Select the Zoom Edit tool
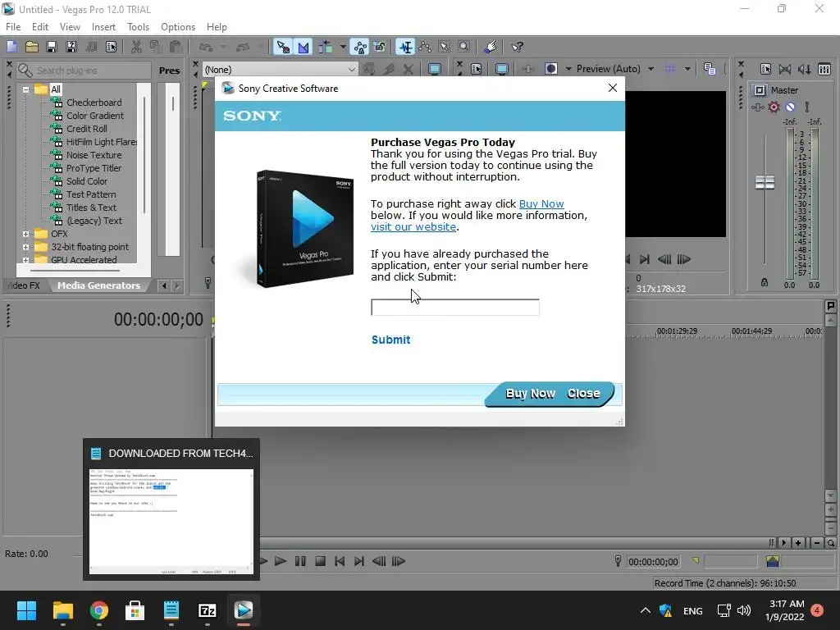840x630 pixels. coord(464,47)
